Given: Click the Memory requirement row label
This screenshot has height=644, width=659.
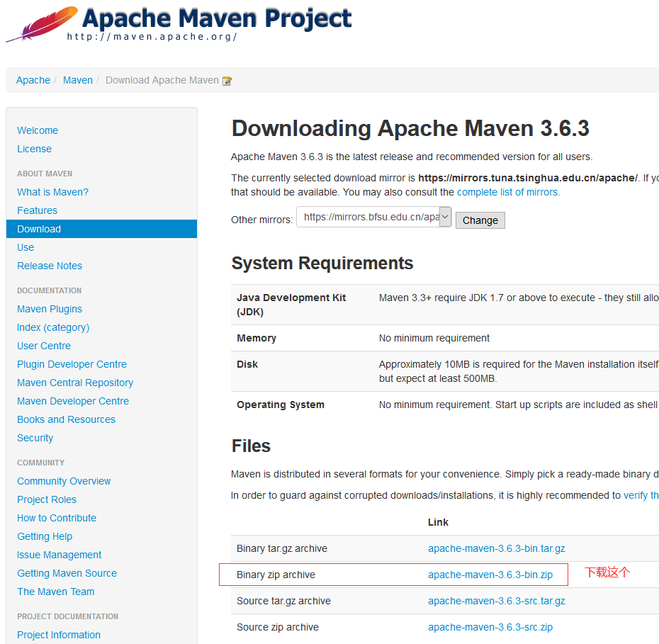Looking at the screenshot, I should [257, 338].
